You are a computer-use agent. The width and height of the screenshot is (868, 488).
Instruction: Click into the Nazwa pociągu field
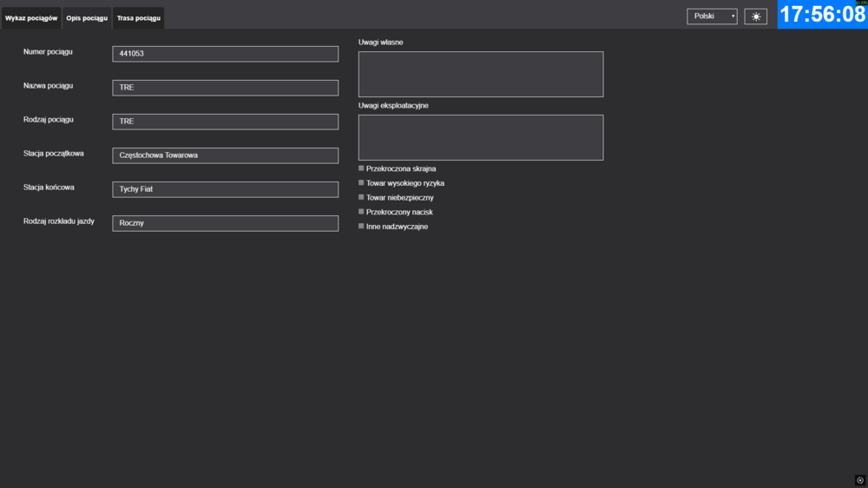[x=225, y=88]
